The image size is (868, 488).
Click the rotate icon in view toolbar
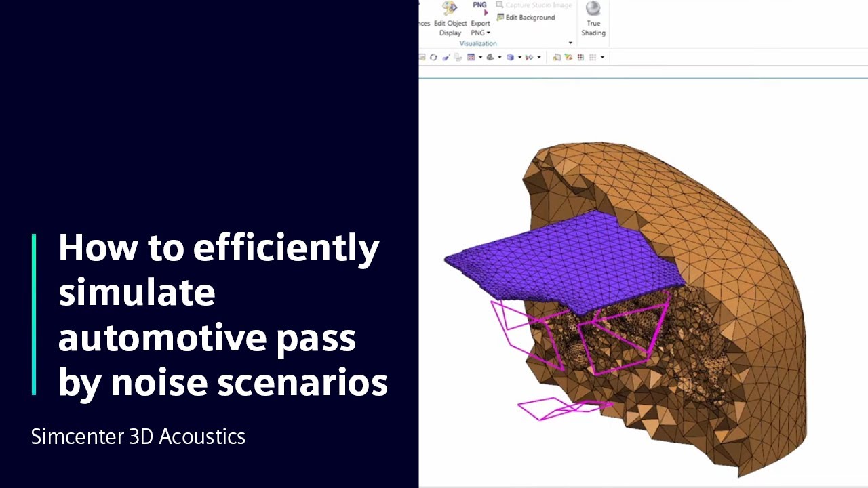[433, 58]
